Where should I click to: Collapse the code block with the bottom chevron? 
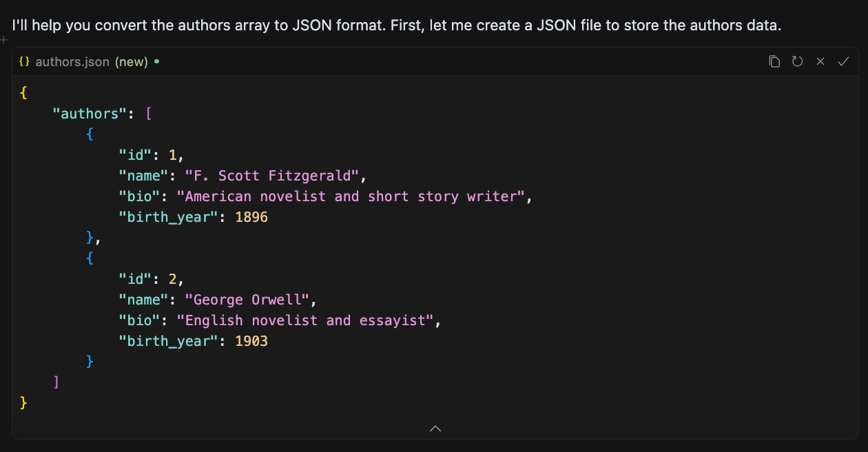point(435,428)
